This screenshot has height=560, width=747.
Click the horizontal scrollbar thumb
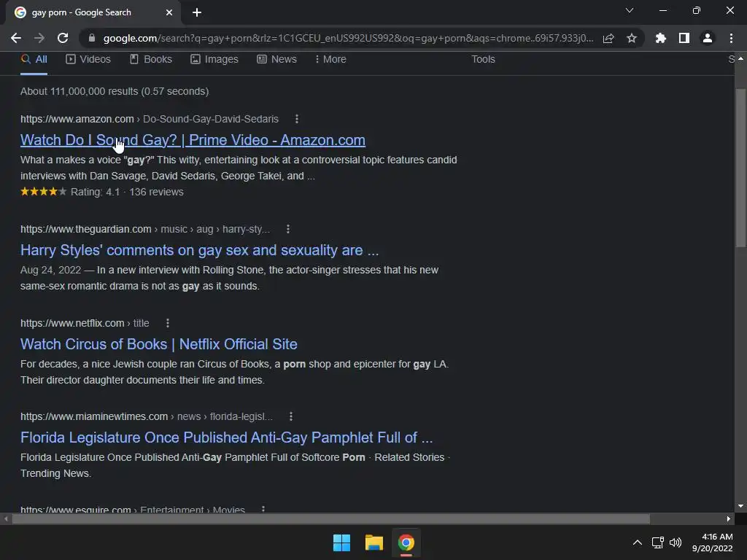[x=330, y=519]
